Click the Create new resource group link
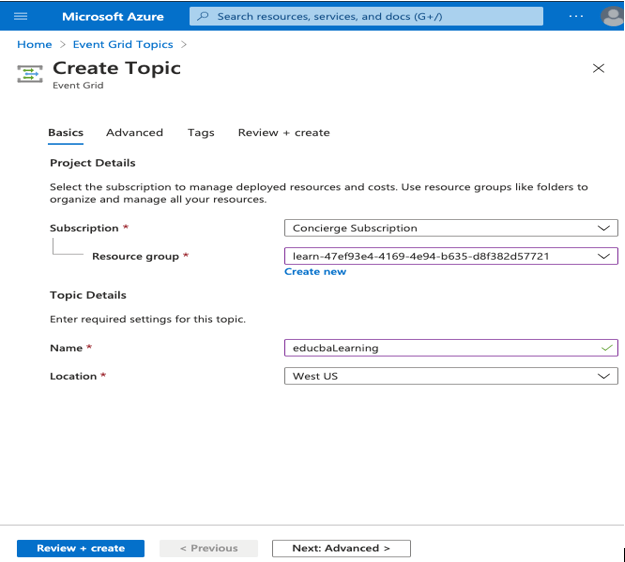This screenshot has width=625, height=562. click(x=315, y=271)
